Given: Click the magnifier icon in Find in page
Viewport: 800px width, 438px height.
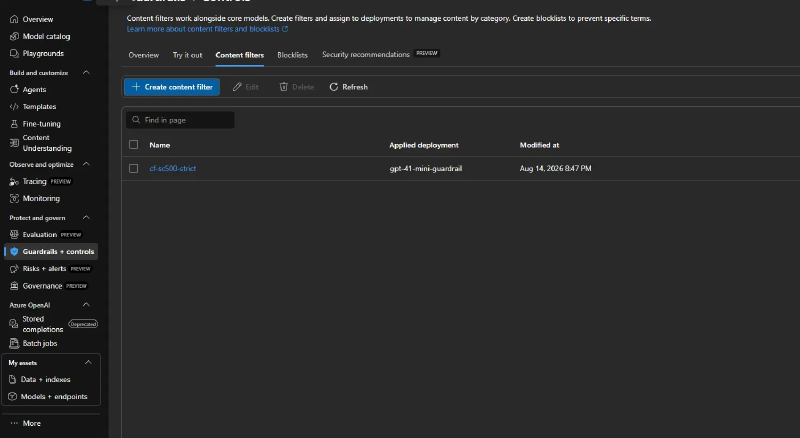Looking at the screenshot, I should [x=136, y=120].
